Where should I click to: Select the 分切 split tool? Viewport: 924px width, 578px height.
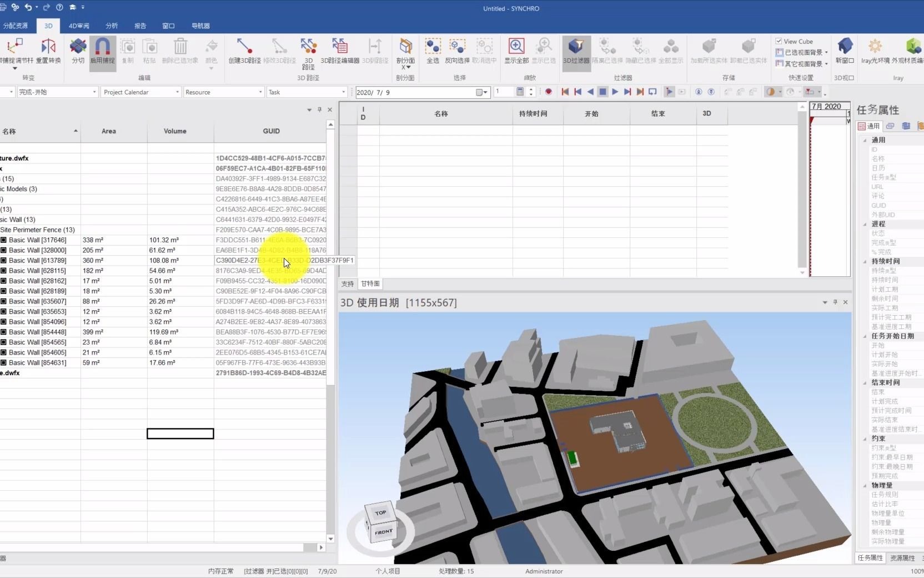78,51
